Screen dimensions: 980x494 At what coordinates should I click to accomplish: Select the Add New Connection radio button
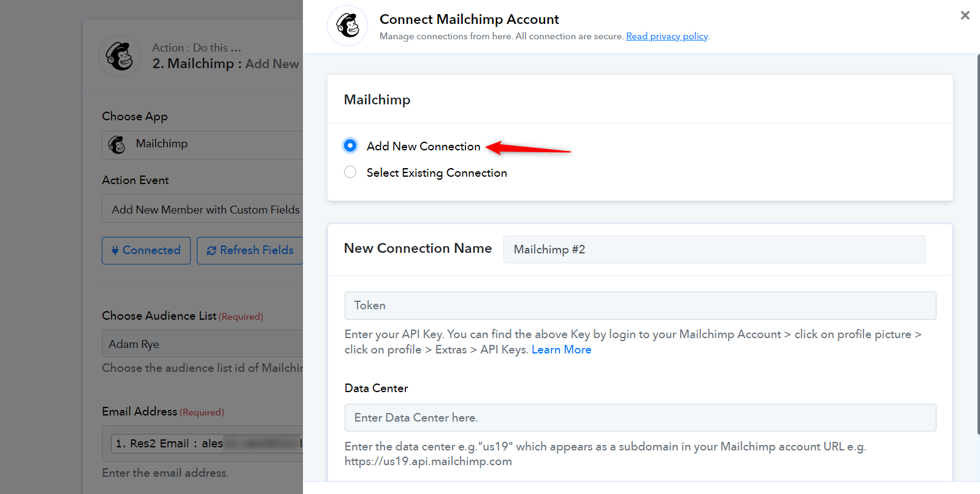[x=350, y=145]
